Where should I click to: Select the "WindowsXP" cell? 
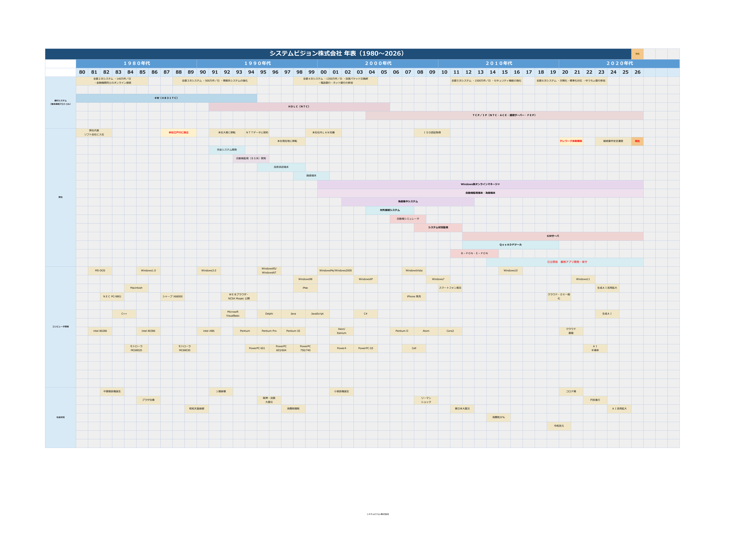coord(366,279)
